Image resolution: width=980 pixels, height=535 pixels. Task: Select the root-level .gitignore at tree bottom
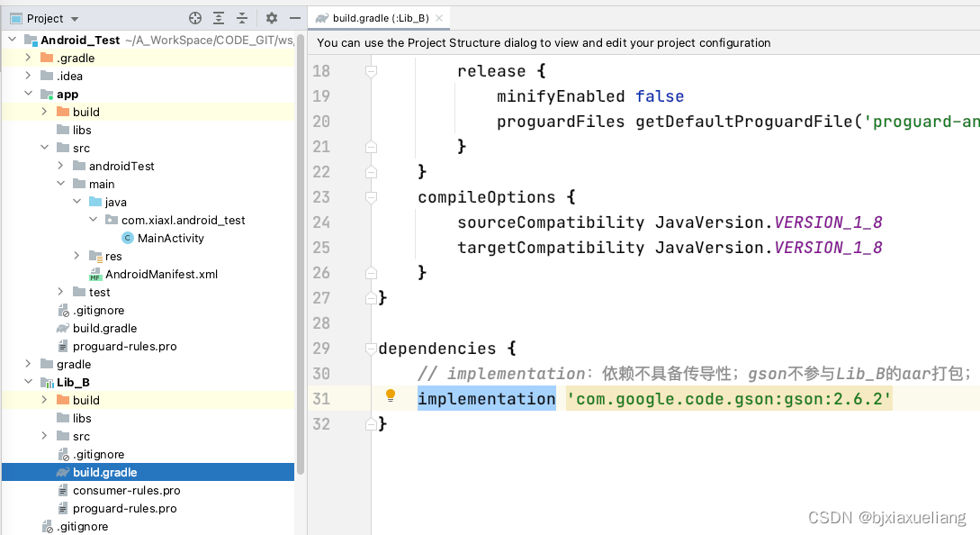pos(82,526)
